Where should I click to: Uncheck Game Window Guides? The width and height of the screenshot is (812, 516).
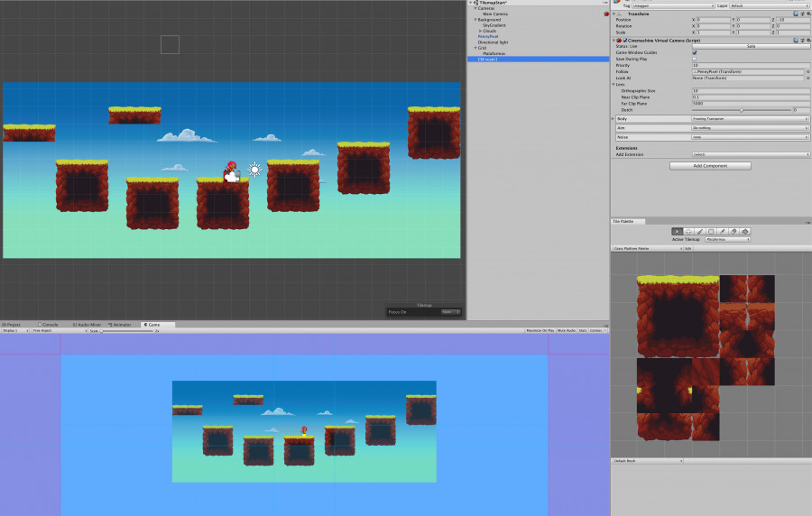click(x=695, y=53)
